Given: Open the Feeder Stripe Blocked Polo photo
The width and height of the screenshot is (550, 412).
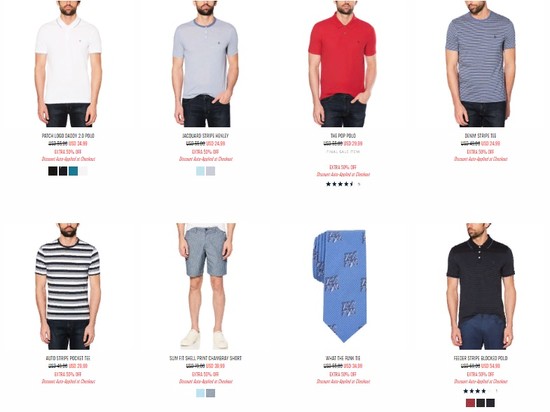Looking at the screenshot, I should coord(481,286).
